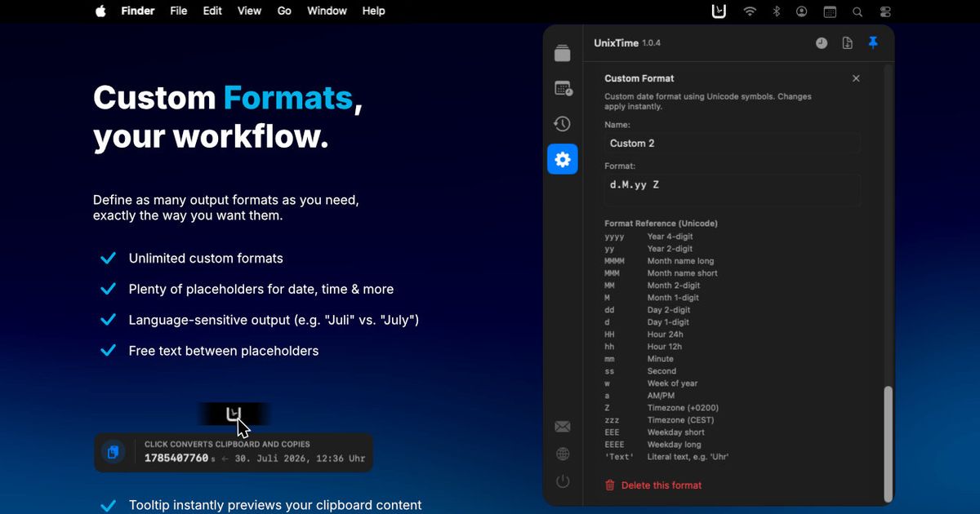The height and width of the screenshot is (514, 980).
Task: Open the Apple menu
Action: 100,11
